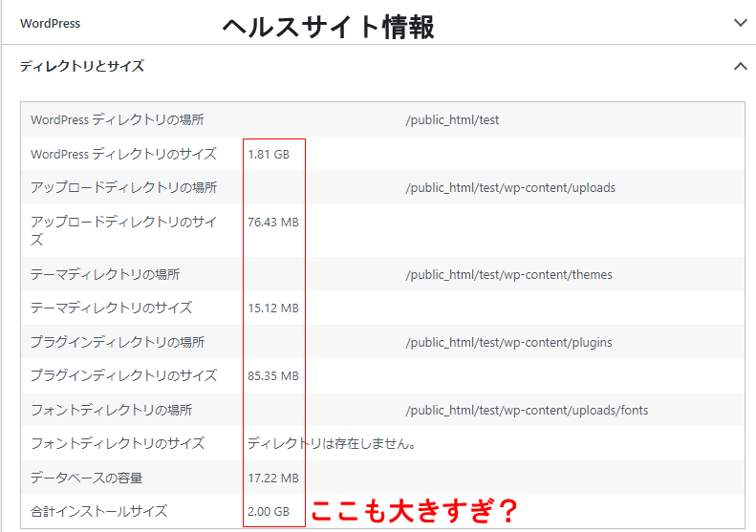Click the WordPress ディレクトリの場所 label
This screenshot has width=756, height=532.
coord(118,119)
